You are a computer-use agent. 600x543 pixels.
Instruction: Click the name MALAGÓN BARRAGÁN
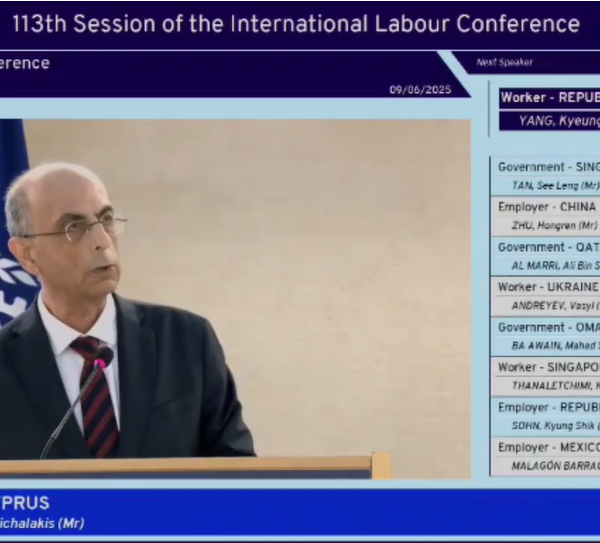tap(556, 466)
